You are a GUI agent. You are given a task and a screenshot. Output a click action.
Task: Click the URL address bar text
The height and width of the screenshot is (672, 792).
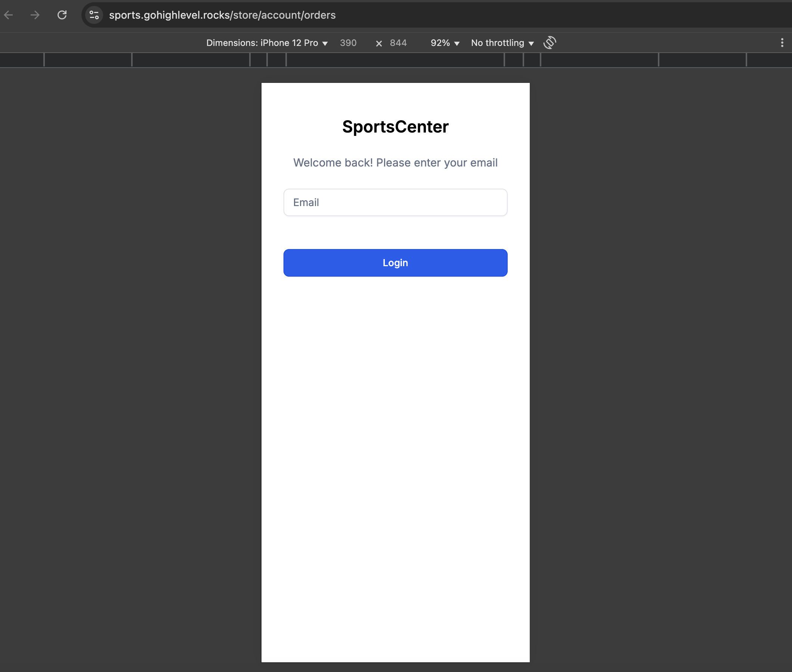pos(222,15)
